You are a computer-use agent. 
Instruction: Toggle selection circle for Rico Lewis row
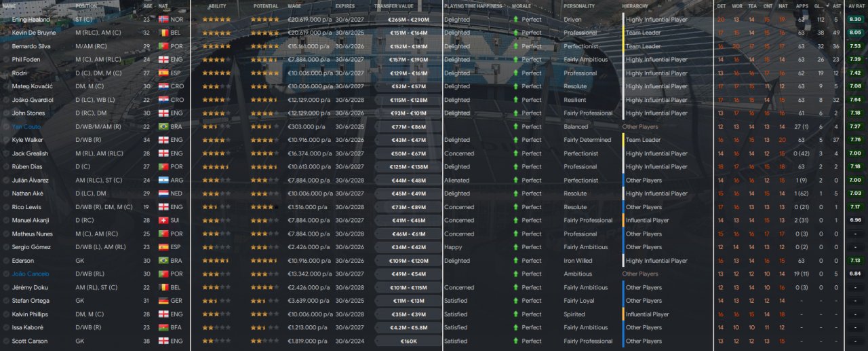tap(6, 207)
